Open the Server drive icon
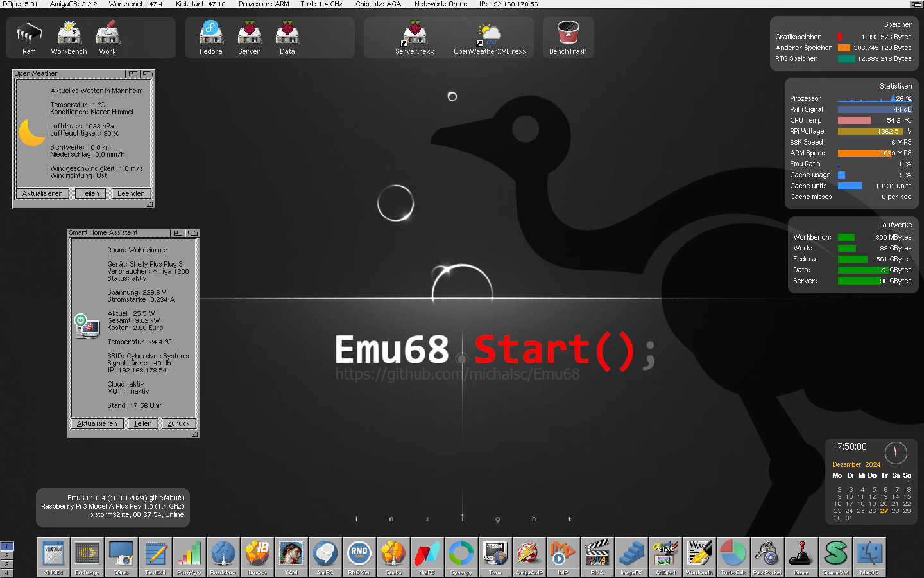This screenshot has width=924, height=578. pos(249,39)
